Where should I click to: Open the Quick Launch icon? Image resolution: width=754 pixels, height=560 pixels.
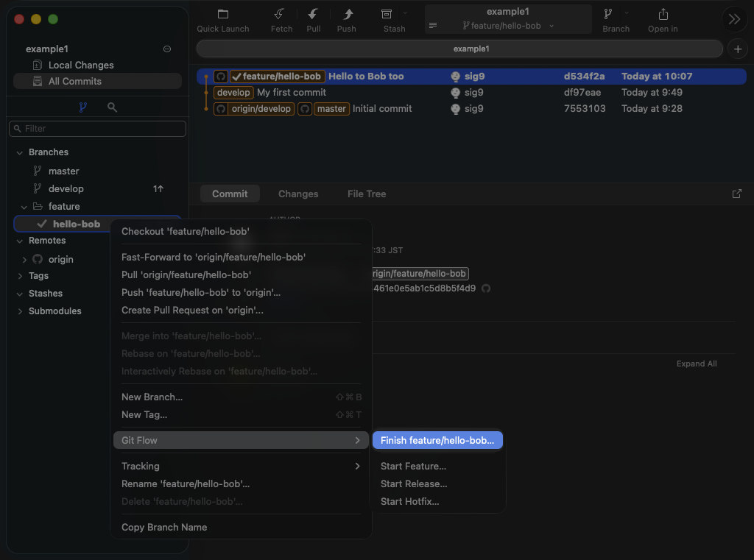pos(223,15)
